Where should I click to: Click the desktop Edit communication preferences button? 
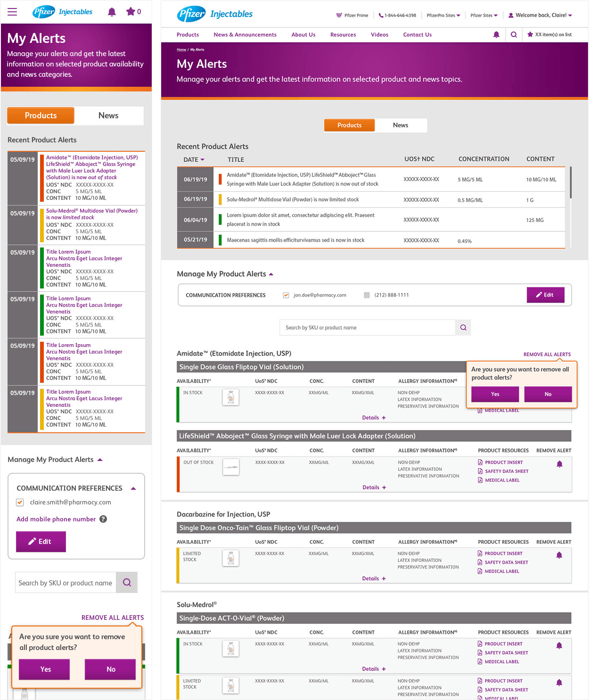545,295
